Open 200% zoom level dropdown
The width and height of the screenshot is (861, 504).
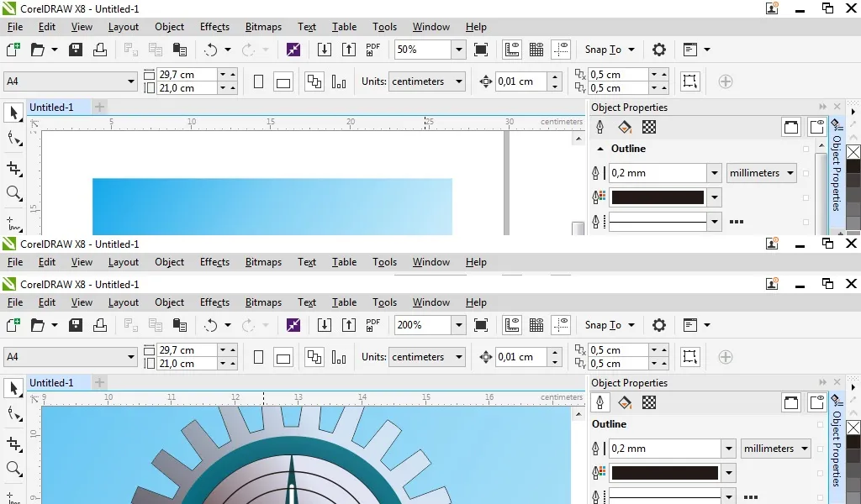coord(459,325)
